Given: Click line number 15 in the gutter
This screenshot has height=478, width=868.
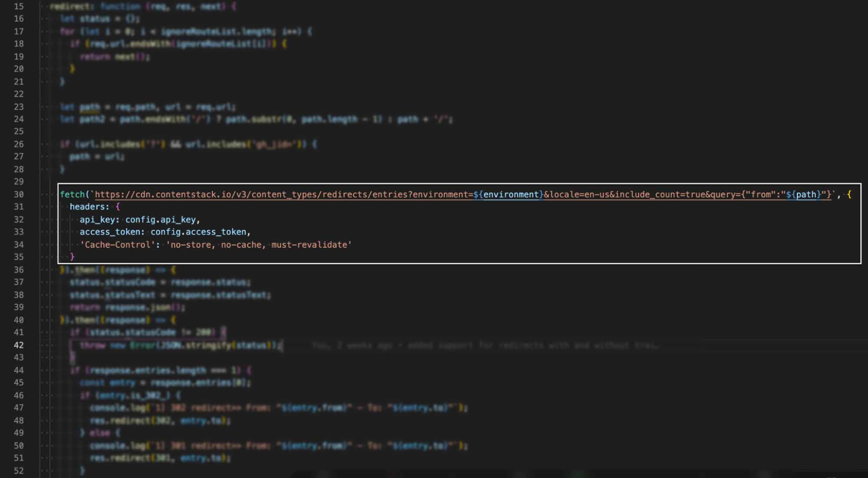Looking at the screenshot, I should (x=19, y=6).
